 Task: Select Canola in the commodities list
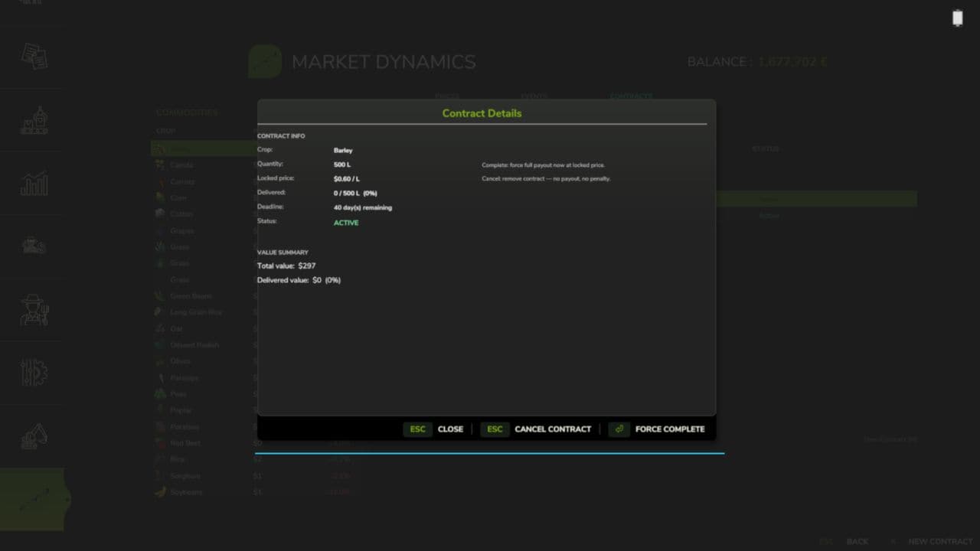pyautogui.click(x=181, y=165)
